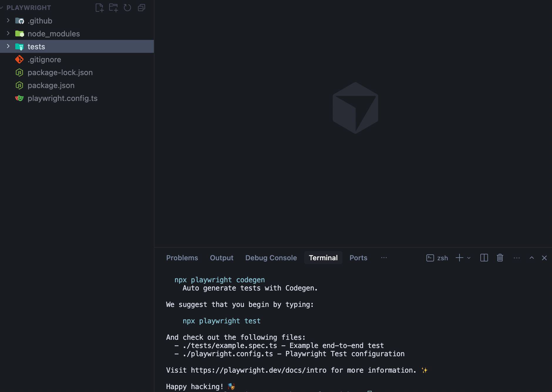Expand the .github folder
The image size is (552, 392).
pos(8,21)
